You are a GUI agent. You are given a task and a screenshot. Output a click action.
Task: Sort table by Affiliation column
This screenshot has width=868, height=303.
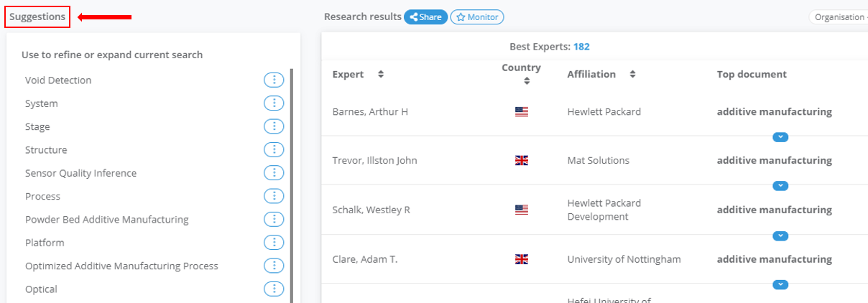pos(632,75)
